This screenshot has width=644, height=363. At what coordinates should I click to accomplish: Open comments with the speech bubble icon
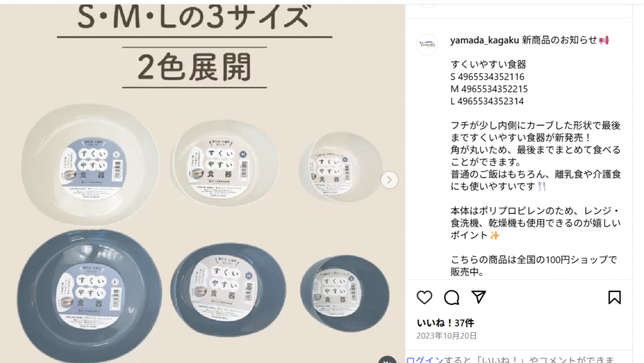[452, 298]
